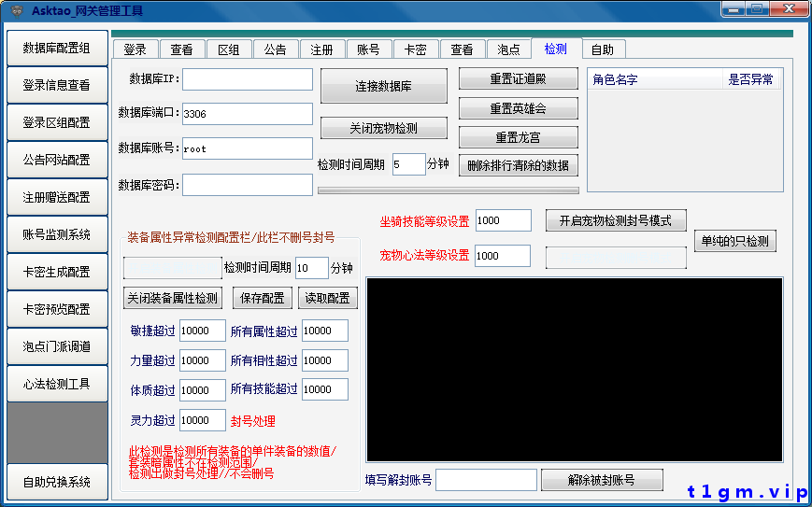Select 心法检测工具 sidebar button
The width and height of the screenshot is (812, 507).
[57, 384]
